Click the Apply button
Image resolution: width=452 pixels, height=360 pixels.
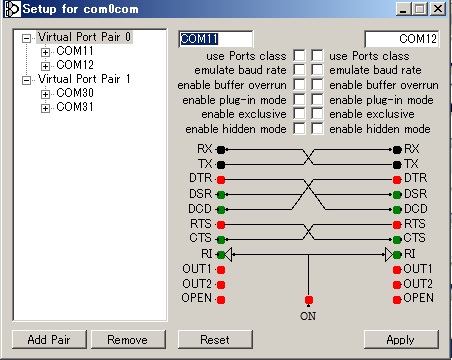pos(401,340)
